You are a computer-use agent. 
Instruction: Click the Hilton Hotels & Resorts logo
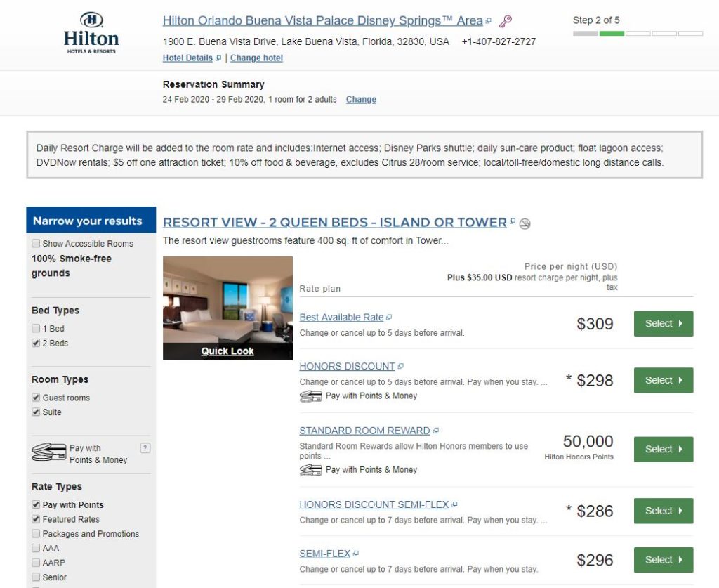(91, 33)
